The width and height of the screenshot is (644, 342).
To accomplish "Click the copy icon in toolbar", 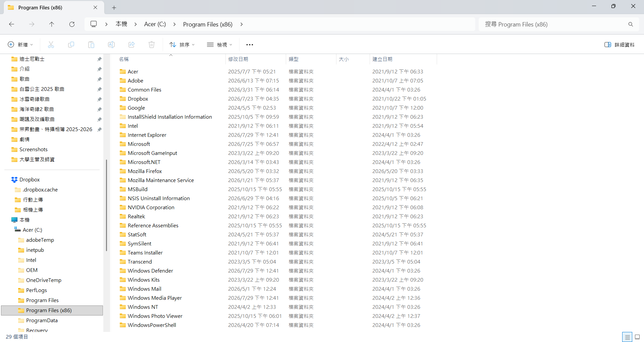I will 71,45.
